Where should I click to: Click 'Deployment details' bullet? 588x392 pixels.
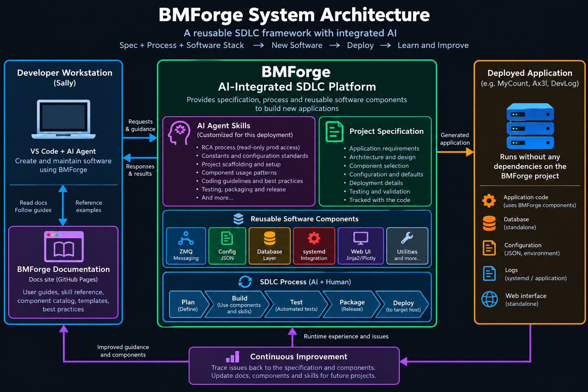tap(376, 183)
